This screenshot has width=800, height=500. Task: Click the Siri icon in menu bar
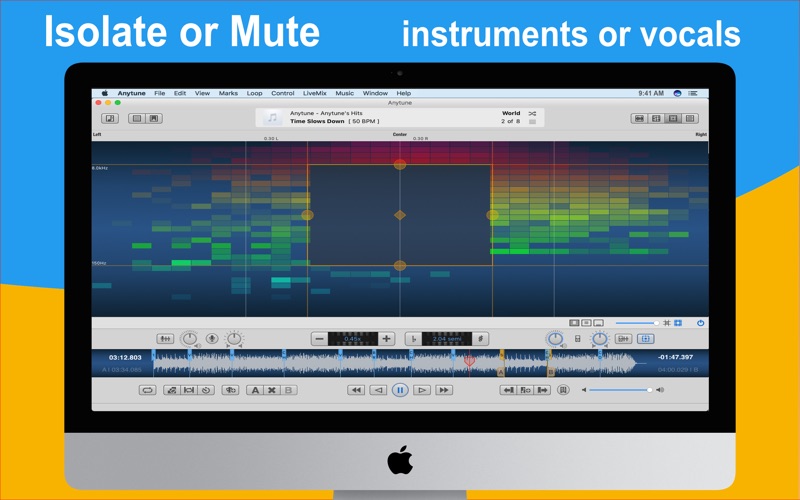[x=678, y=93]
